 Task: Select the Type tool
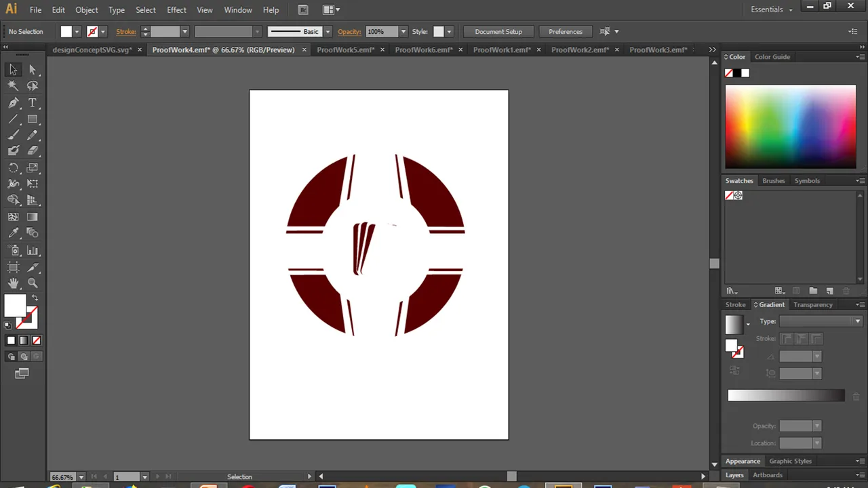tap(32, 103)
